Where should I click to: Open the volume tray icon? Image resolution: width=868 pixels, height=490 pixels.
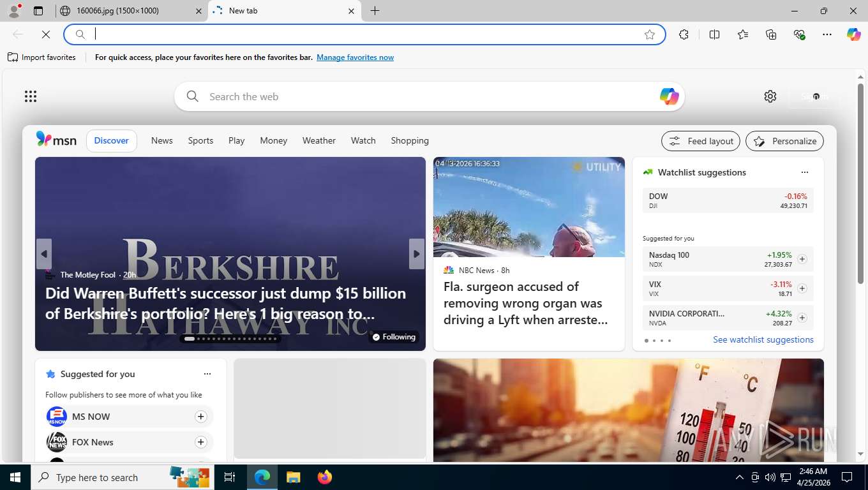coord(770,477)
